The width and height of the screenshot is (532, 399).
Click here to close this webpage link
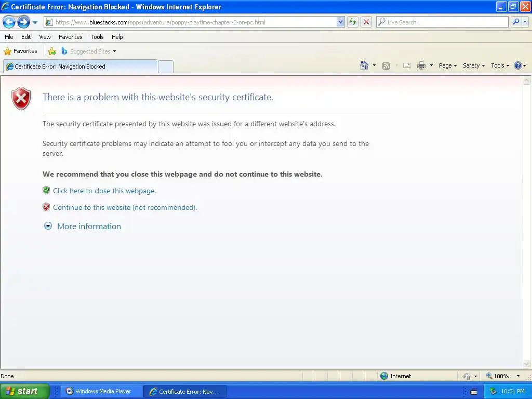click(x=104, y=191)
